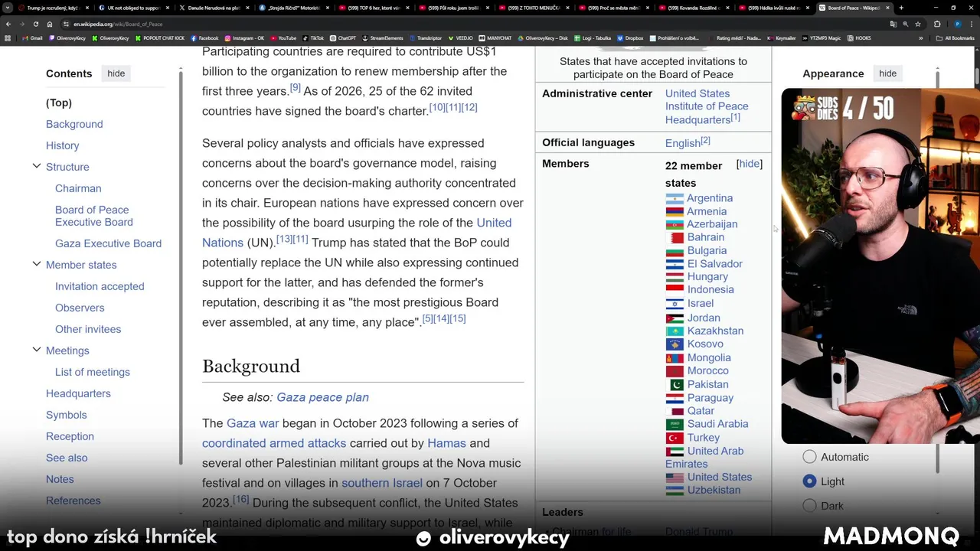
Task: Click the zoom magnifier icon in address bar
Action: point(905,24)
